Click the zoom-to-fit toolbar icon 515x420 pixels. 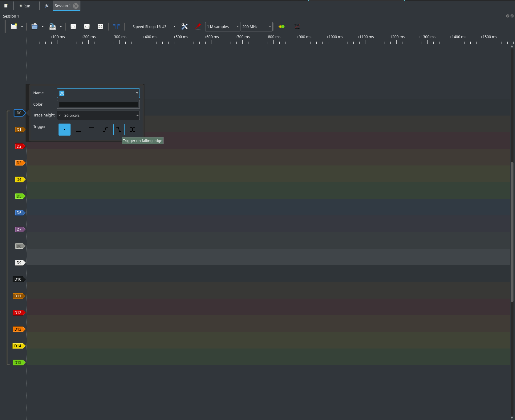point(100,27)
